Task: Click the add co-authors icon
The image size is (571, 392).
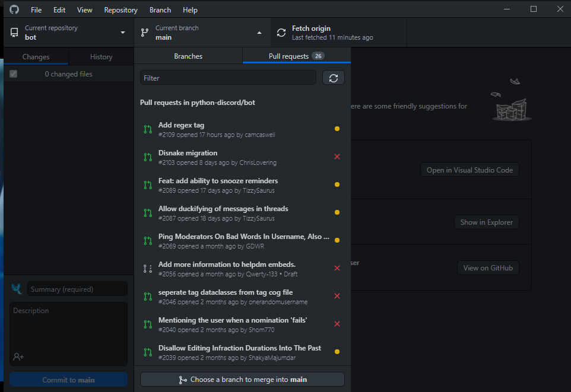Action: [18, 356]
